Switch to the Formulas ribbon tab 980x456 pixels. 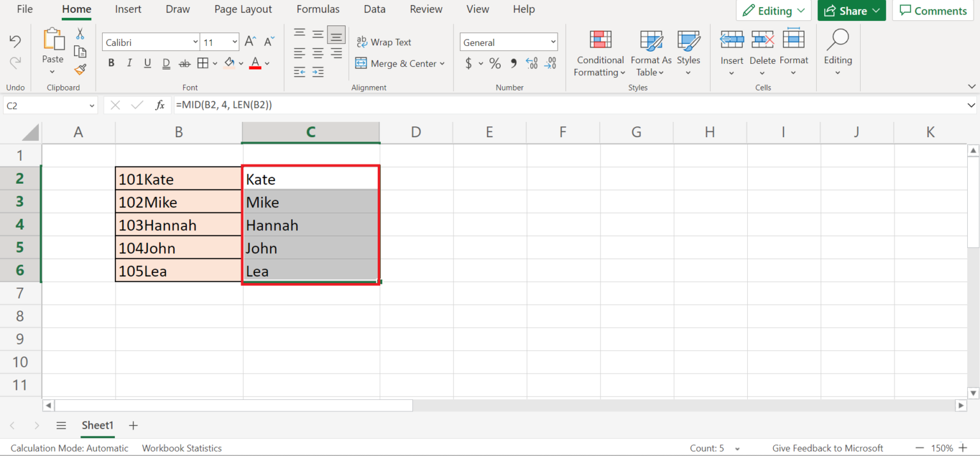(318, 9)
